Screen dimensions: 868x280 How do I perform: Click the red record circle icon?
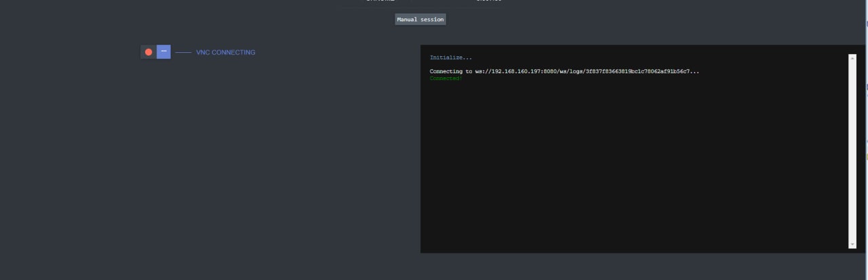[149, 52]
